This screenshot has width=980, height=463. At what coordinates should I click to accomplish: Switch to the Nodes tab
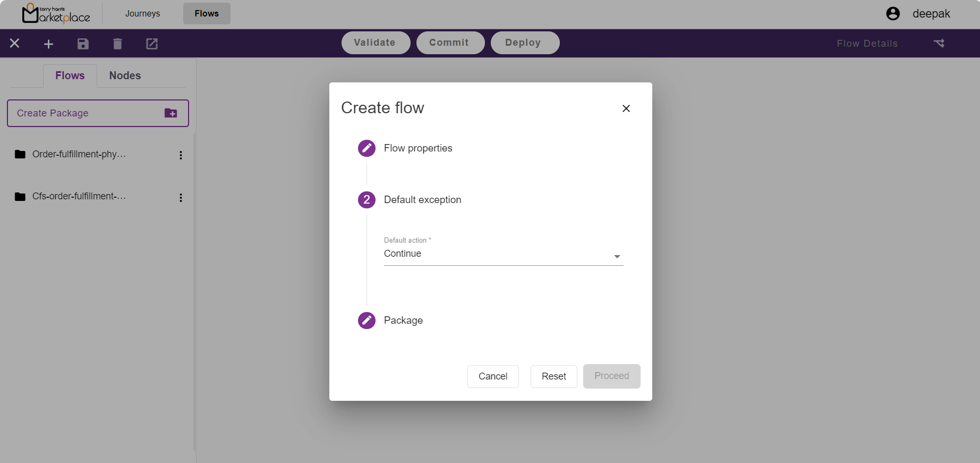click(x=125, y=76)
